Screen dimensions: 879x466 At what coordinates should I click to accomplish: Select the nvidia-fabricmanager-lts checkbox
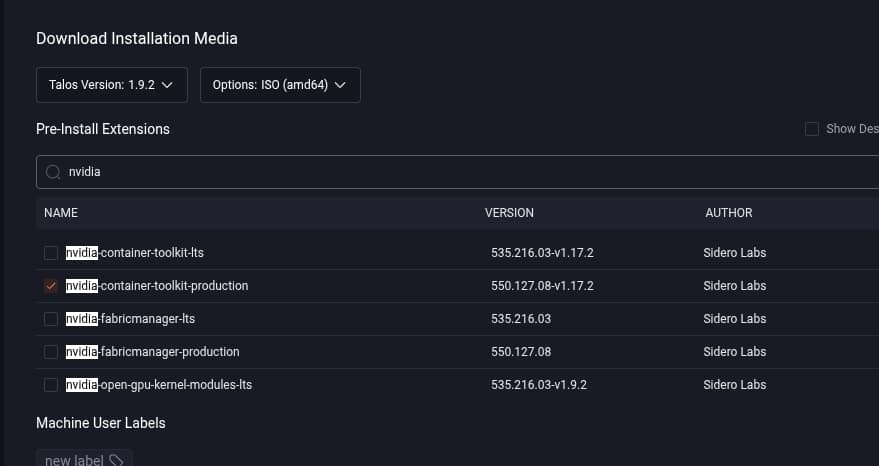[x=51, y=319]
